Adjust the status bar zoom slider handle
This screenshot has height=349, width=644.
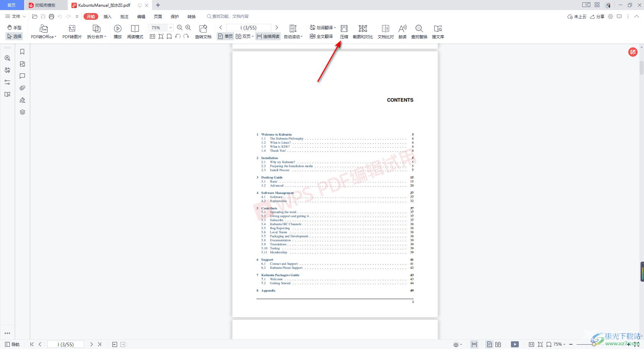(x=594, y=344)
